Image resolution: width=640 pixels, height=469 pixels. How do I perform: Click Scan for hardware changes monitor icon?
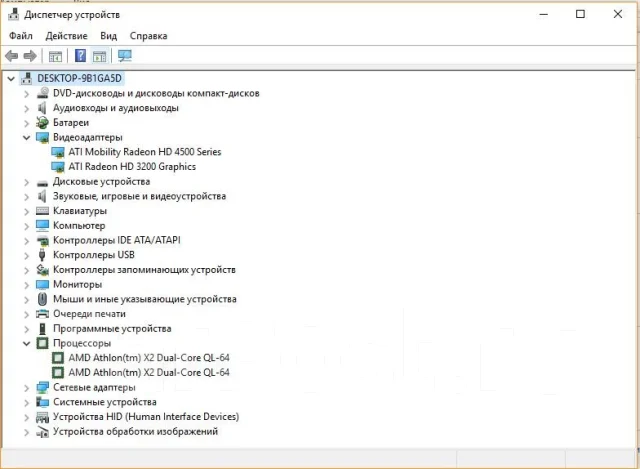click(x=124, y=56)
